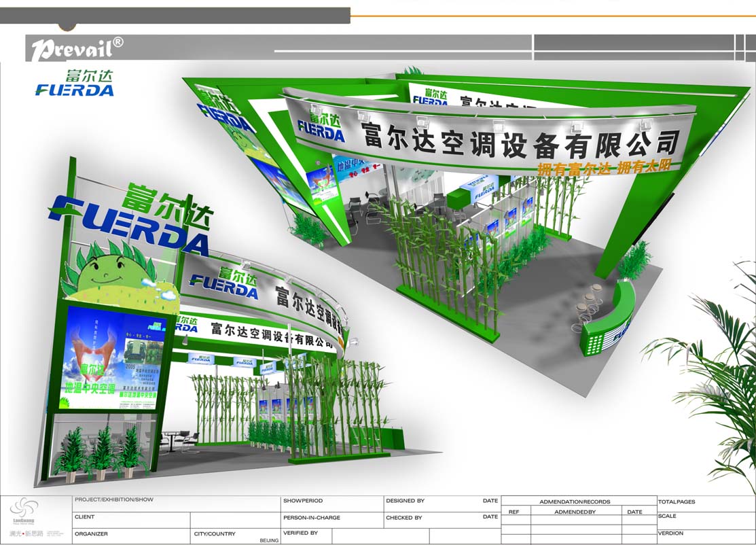756x545 pixels.
Task: Select the CHECKED BY label
Action: [x=403, y=518]
